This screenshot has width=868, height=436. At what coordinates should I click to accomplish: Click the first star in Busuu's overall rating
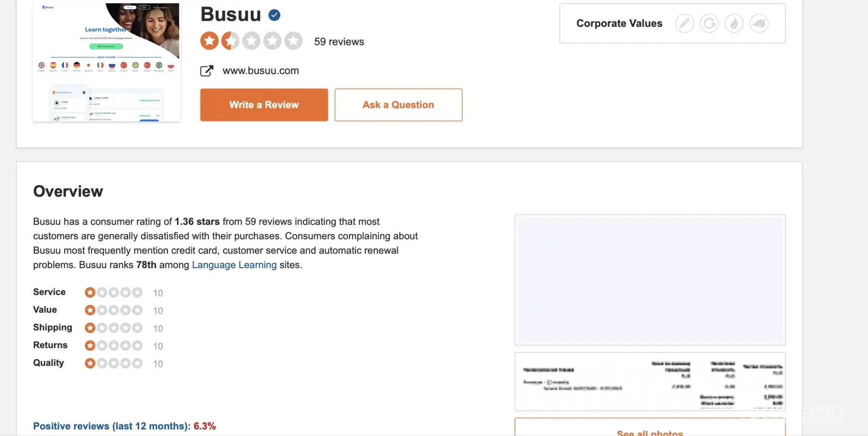pos(209,41)
